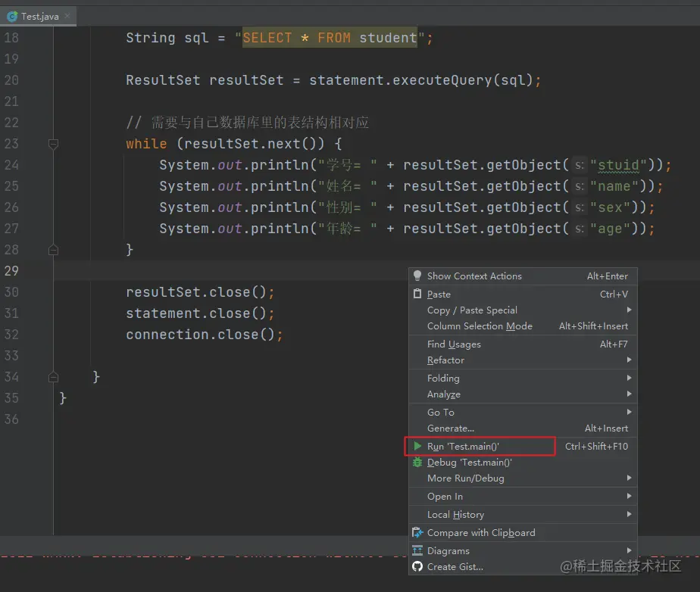The width and height of the screenshot is (700, 592).
Task: Click the Chinese comment on line 22
Action: 247,122
